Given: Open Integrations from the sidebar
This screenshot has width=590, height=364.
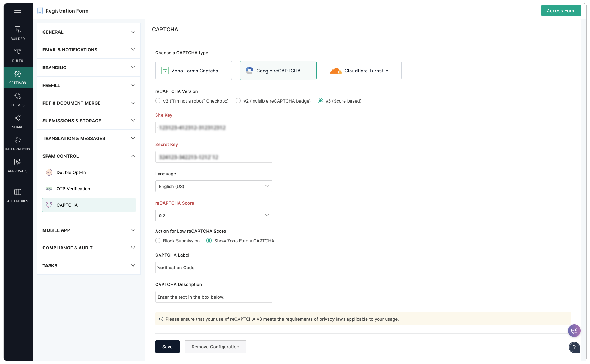Looking at the screenshot, I should (x=18, y=143).
